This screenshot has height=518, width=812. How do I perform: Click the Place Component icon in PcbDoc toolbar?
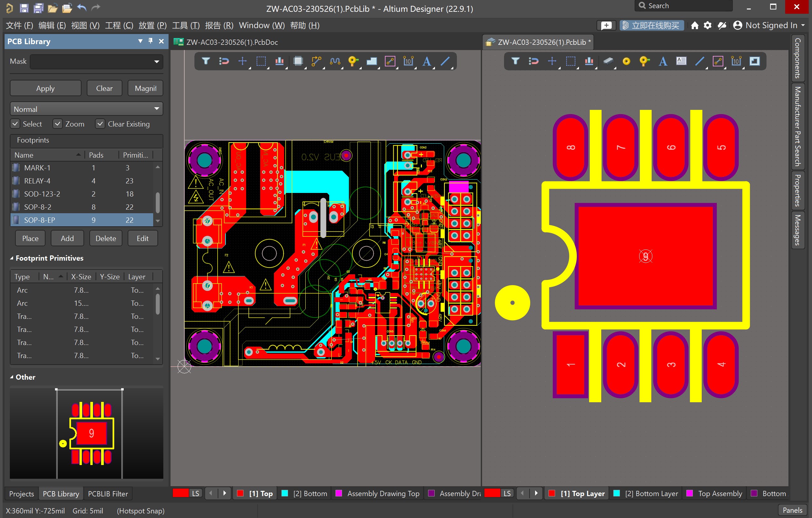click(x=298, y=61)
